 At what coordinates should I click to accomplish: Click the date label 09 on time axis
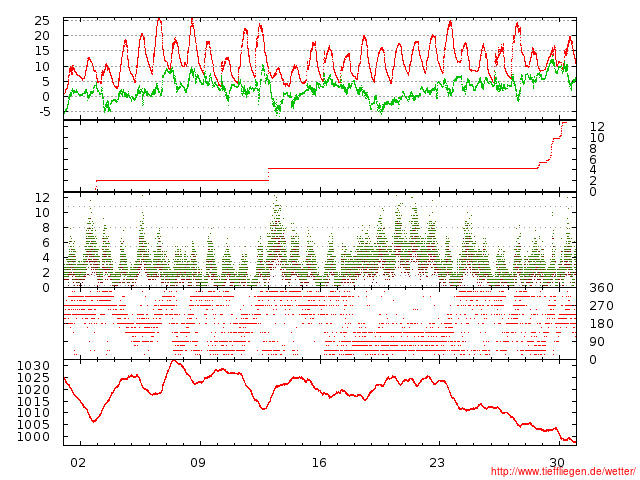(x=198, y=463)
